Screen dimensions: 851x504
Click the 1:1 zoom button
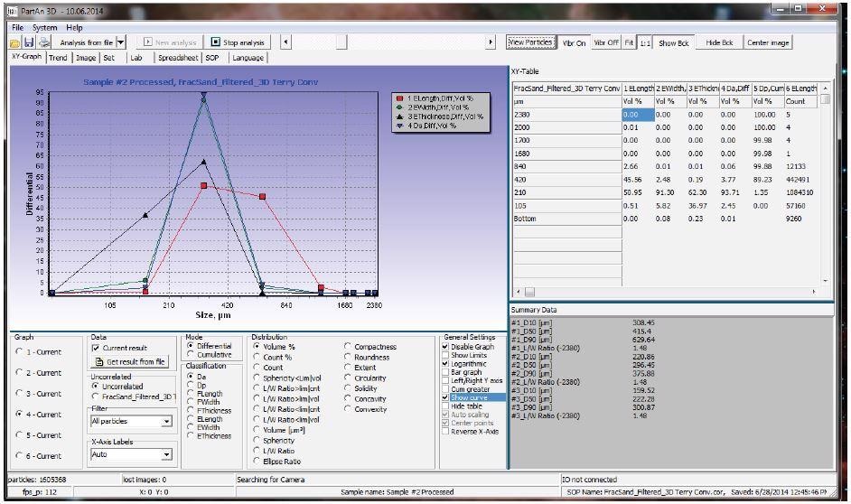coord(645,42)
